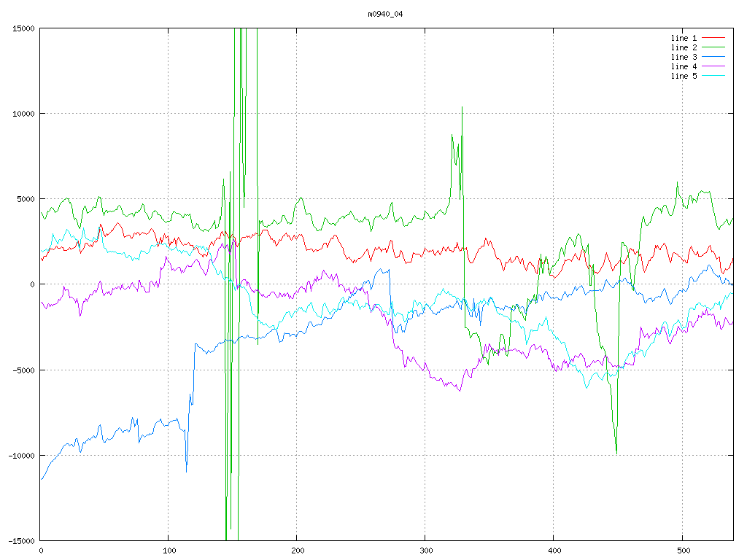Click the y-axis label -15000

pyautogui.click(x=21, y=541)
